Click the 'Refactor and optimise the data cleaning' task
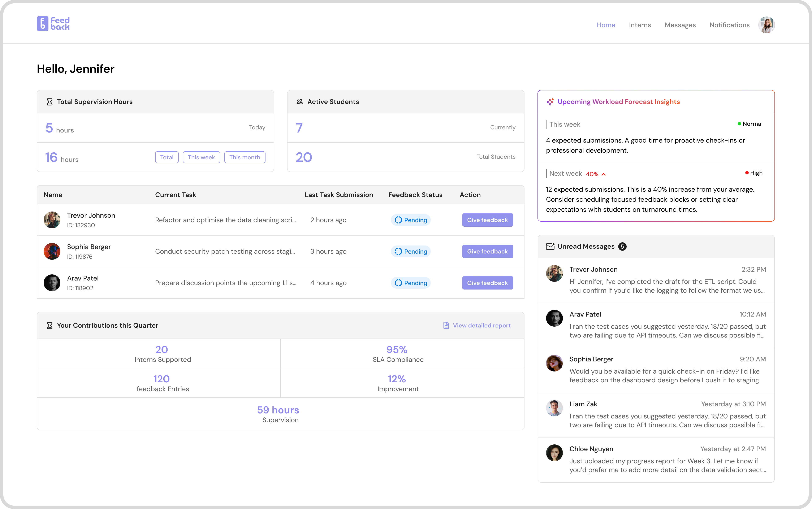Viewport: 812px width, 509px height. tap(225, 220)
